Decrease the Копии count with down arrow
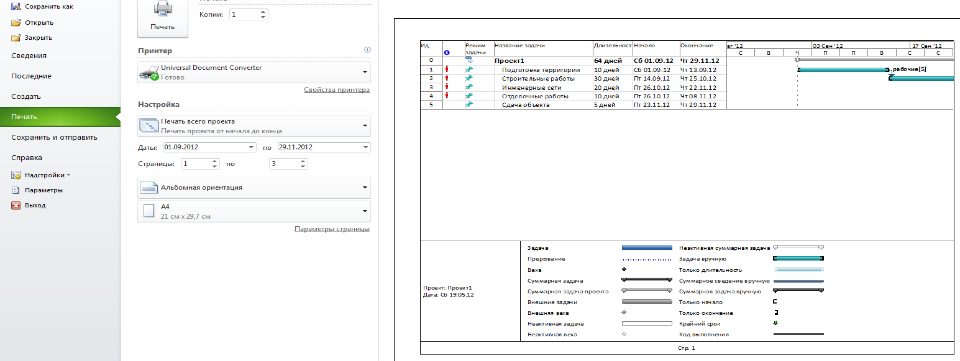This screenshot has height=361, width=960. (x=263, y=17)
